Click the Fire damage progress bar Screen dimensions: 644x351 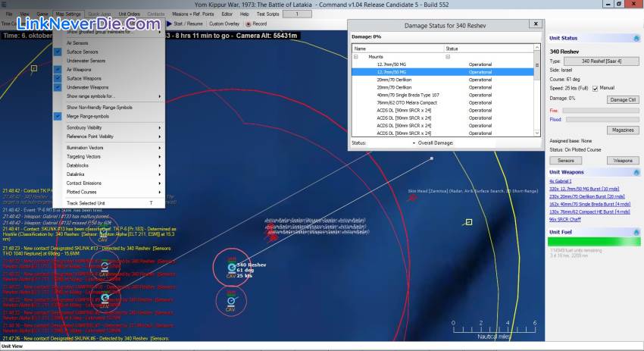coord(601,111)
